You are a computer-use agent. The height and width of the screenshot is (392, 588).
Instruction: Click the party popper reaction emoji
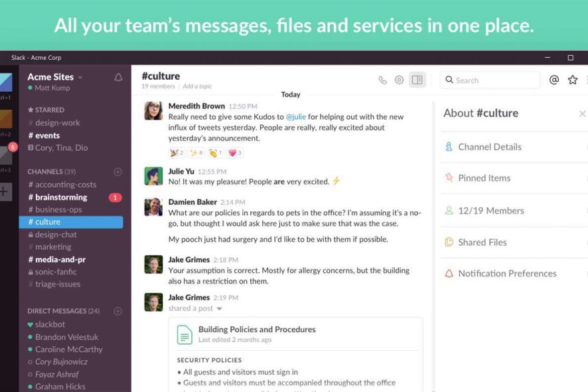tap(177, 153)
